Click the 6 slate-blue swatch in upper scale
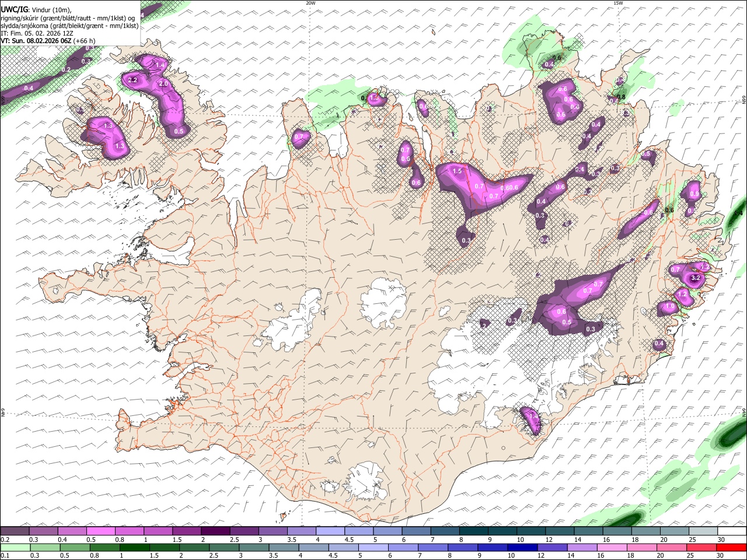The height and width of the screenshot is (560, 747). [415, 531]
